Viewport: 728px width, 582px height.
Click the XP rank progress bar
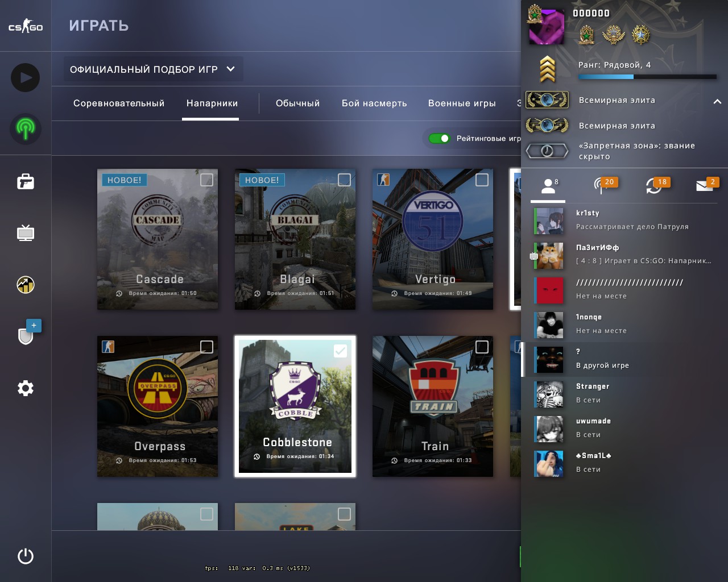click(x=647, y=77)
